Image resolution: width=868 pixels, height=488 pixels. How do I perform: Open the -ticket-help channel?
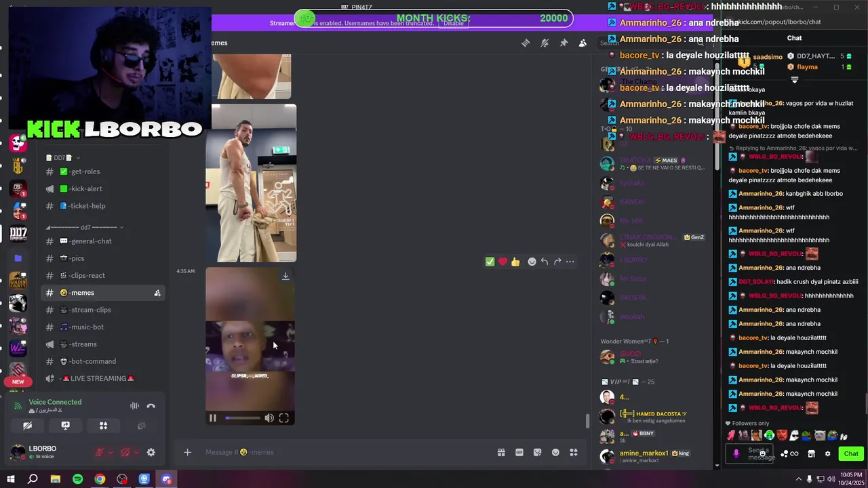coord(102,206)
